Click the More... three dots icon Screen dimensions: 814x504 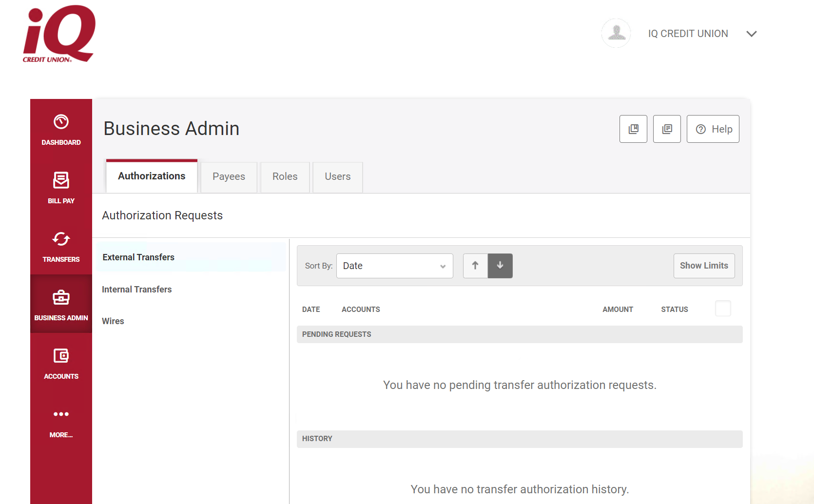click(61, 414)
